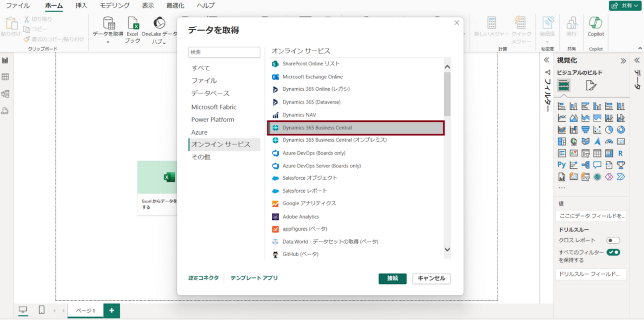Select the pie chart visual
The height and width of the screenshot is (320, 644).
point(609,130)
